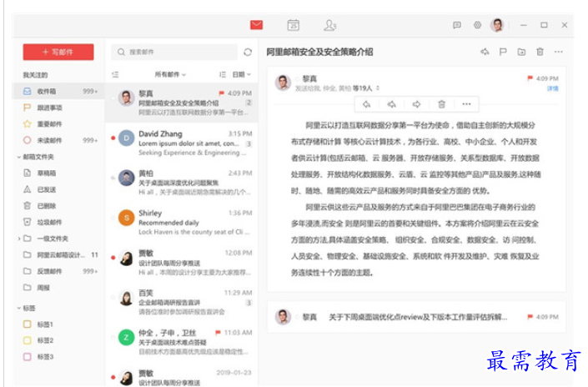Expand the 等19人 recipient list
Viewport: 588px width, 387px height.
coord(366,88)
